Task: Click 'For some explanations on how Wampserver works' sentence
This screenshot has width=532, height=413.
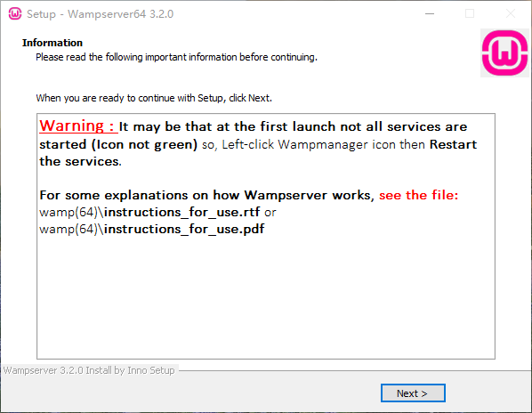Action: point(207,195)
